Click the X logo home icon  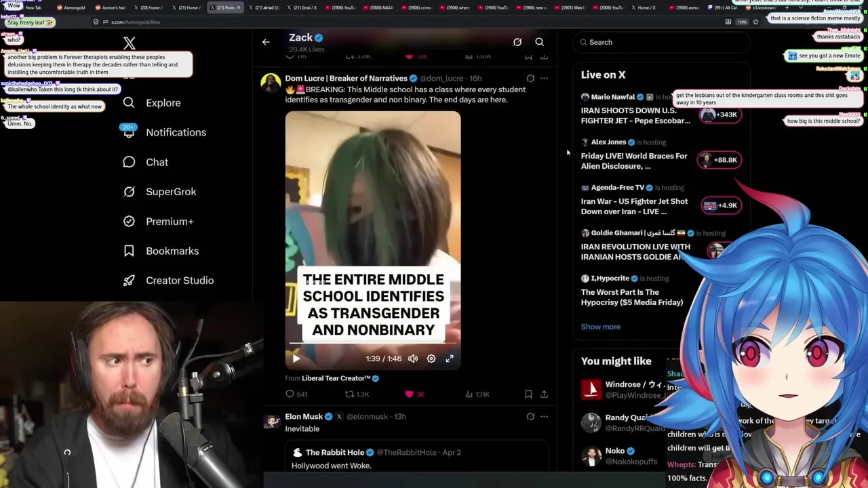pyautogui.click(x=130, y=43)
